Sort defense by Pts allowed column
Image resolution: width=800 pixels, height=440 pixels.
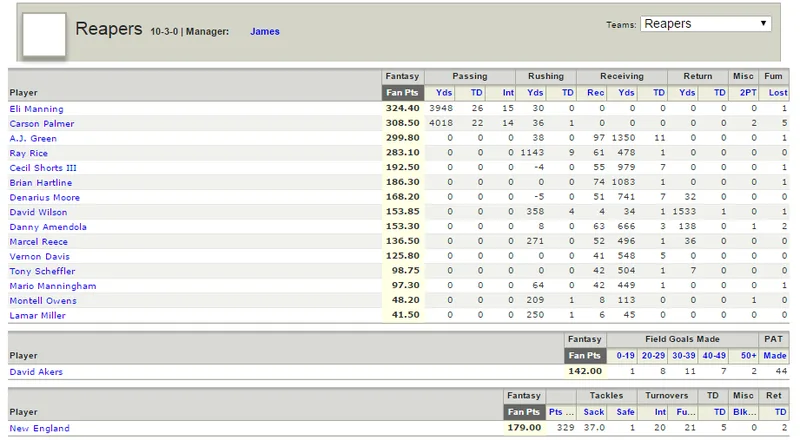click(x=561, y=412)
